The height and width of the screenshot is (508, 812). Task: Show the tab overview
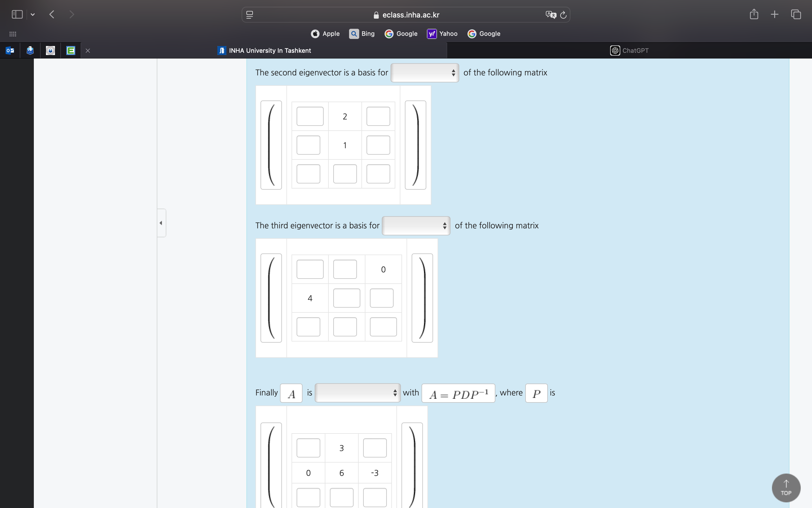796,14
